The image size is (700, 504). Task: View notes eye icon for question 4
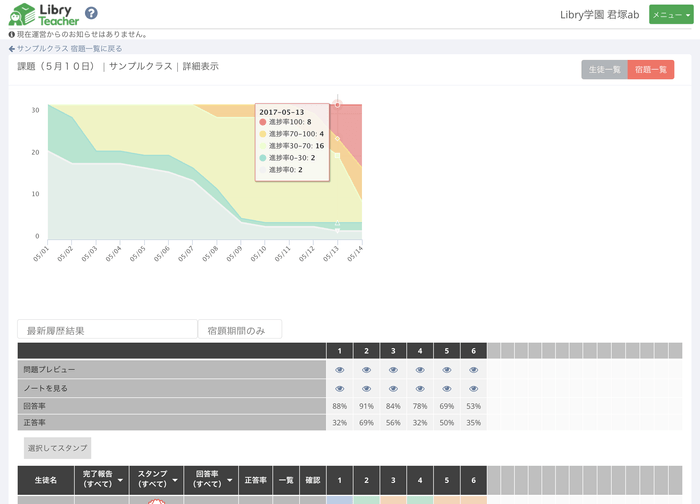click(x=420, y=388)
